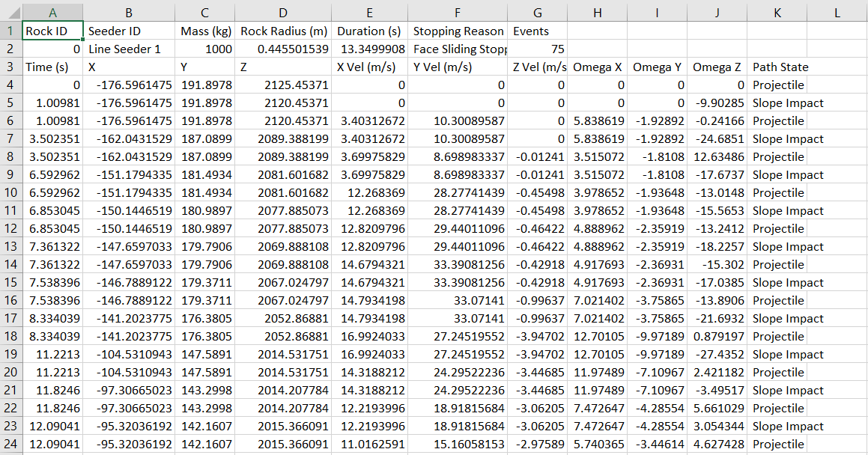
Task: Click the Omega Z value -13.2412
Action: coord(717,228)
